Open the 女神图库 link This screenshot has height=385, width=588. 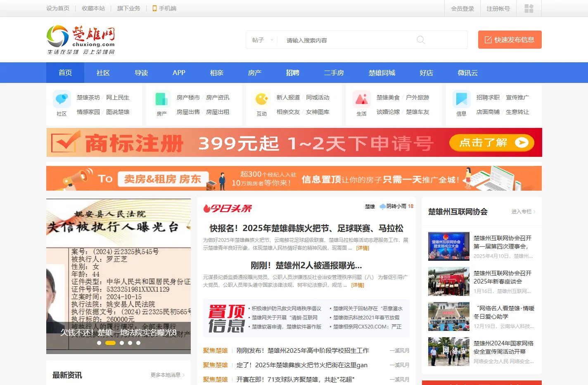point(318,112)
